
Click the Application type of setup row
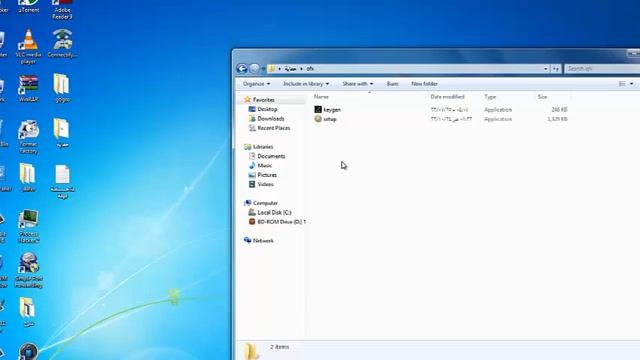click(498, 119)
